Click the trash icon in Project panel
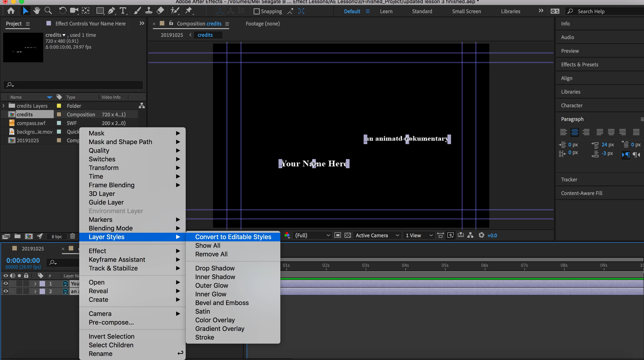644x360 pixels. coord(73,236)
